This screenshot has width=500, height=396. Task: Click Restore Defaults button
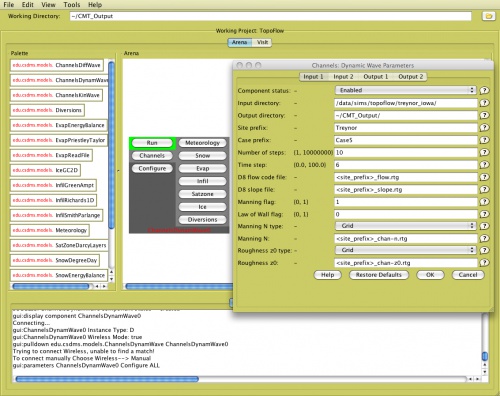coord(379,275)
